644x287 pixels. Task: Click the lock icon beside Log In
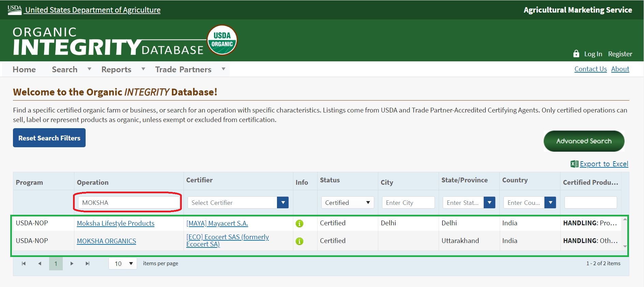(x=576, y=54)
